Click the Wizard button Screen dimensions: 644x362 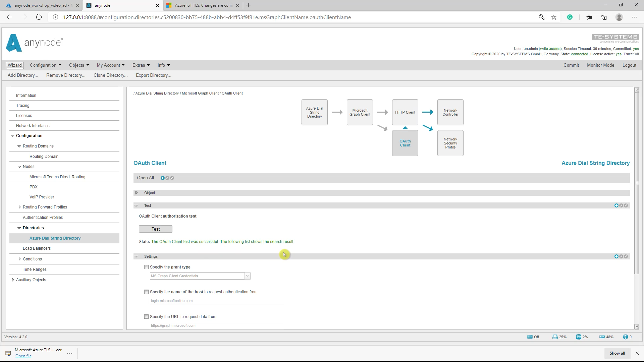tap(15, 65)
